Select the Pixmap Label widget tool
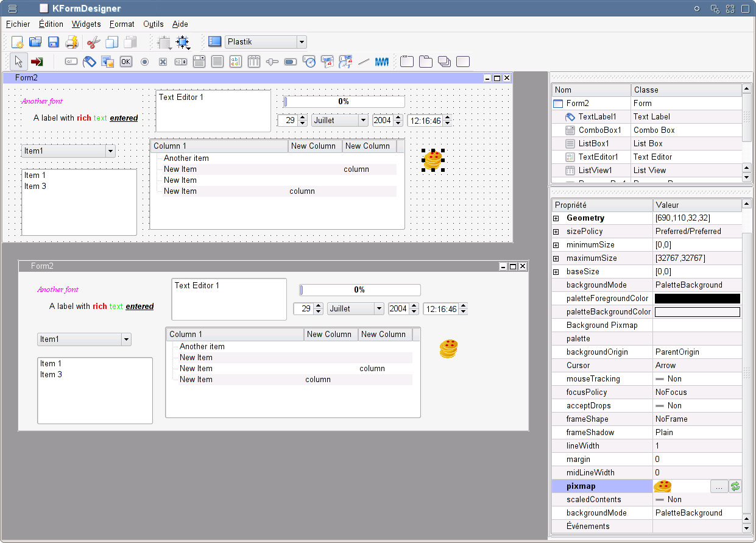 pyautogui.click(x=108, y=62)
